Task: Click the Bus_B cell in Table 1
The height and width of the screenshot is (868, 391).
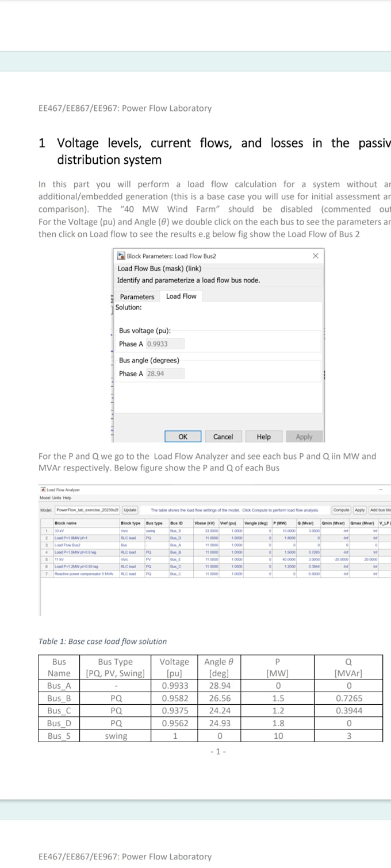Action: pos(59,699)
